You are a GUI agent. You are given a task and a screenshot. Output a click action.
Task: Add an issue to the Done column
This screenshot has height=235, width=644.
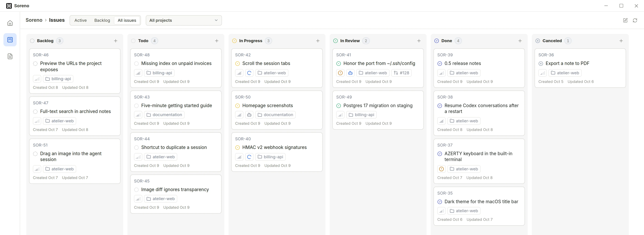point(520,41)
